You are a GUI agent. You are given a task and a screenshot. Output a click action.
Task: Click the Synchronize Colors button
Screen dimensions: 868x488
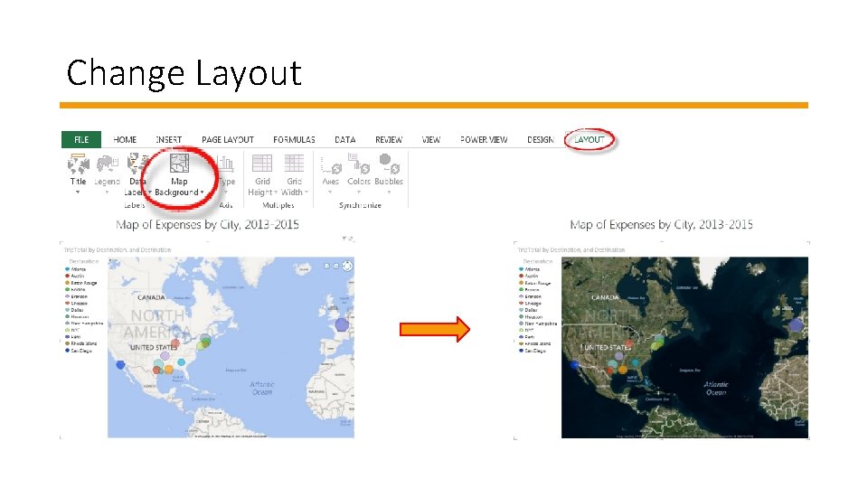(359, 174)
